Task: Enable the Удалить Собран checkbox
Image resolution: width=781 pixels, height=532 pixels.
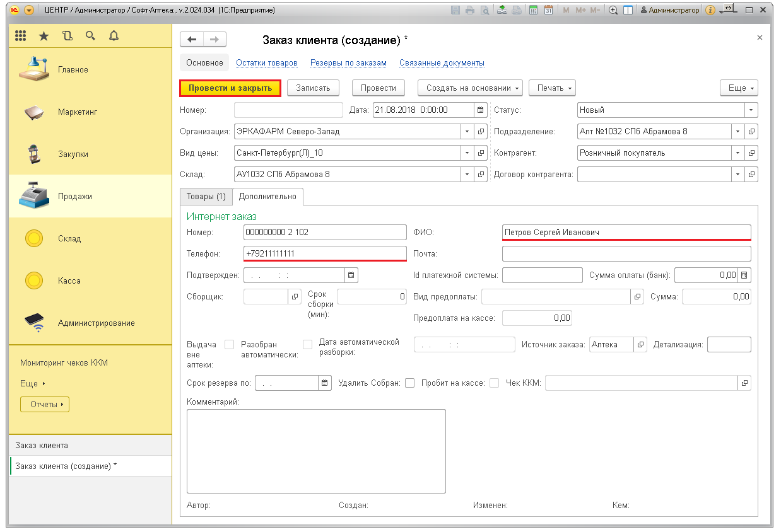Action: click(x=410, y=383)
